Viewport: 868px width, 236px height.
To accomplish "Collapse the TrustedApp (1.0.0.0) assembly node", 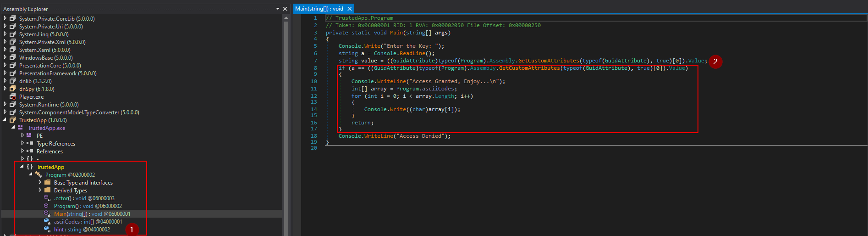I will click(x=5, y=120).
